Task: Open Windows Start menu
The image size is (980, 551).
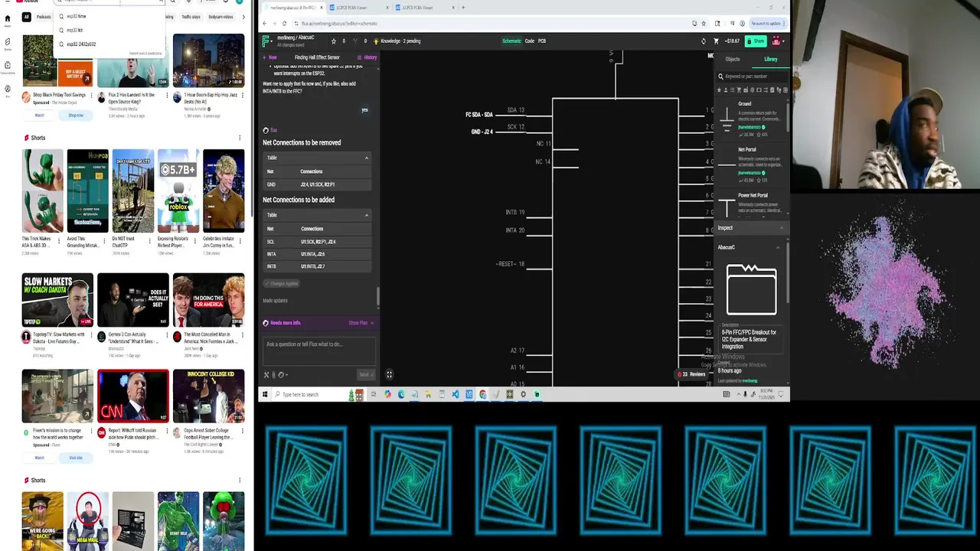Action: (265, 394)
